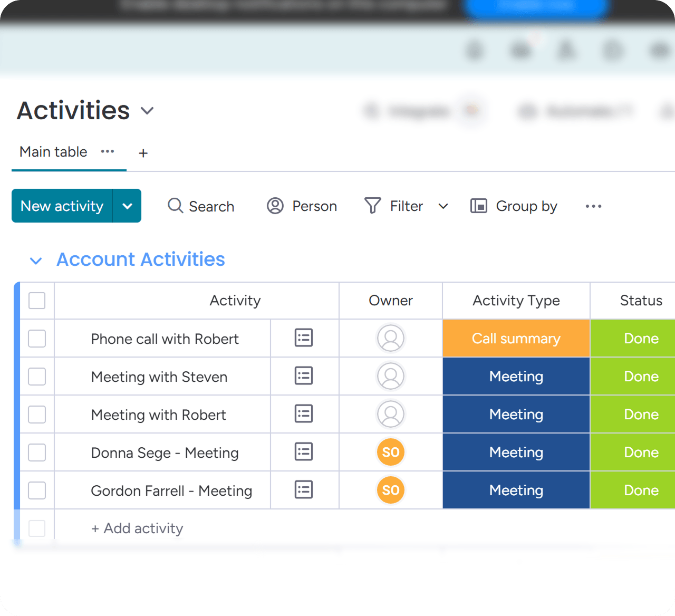Select all items with header checkbox
675x616 pixels.
click(x=37, y=301)
